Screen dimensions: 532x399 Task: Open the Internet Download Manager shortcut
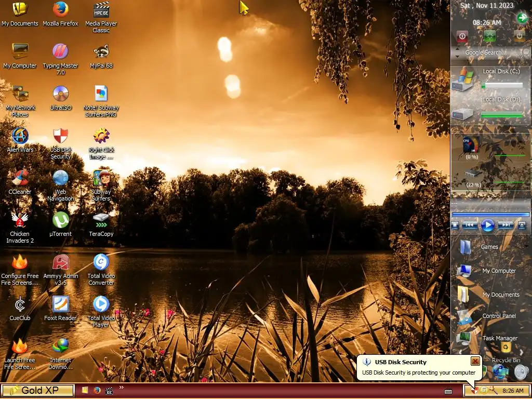click(60, 354)
